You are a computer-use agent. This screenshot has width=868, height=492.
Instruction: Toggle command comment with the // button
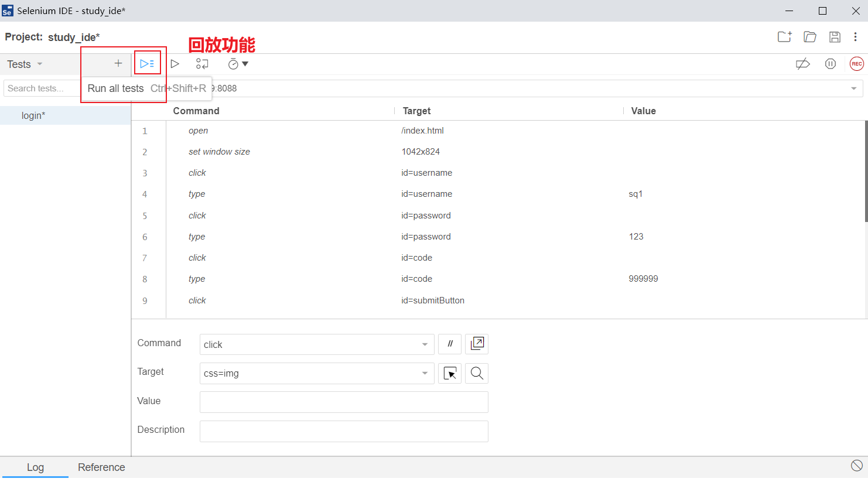click(x=450, y=344)
